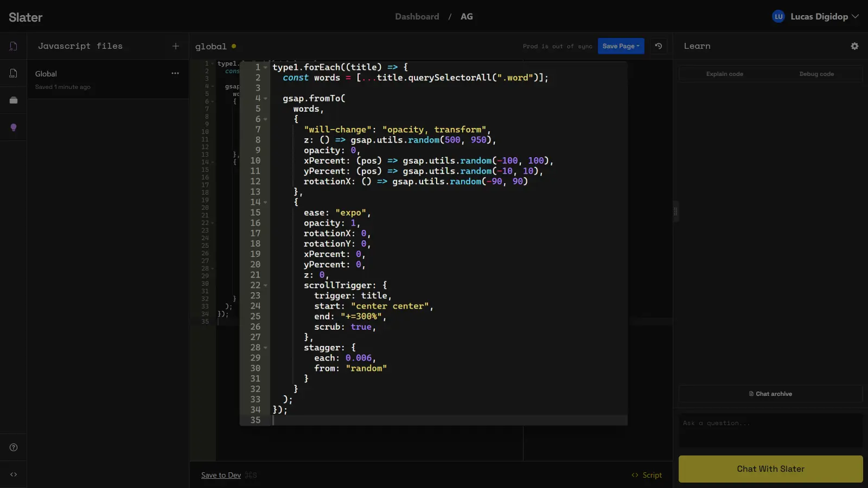Select the purple lightbulb icon in sidebar

pyautogui.click(x=13, y=127)
